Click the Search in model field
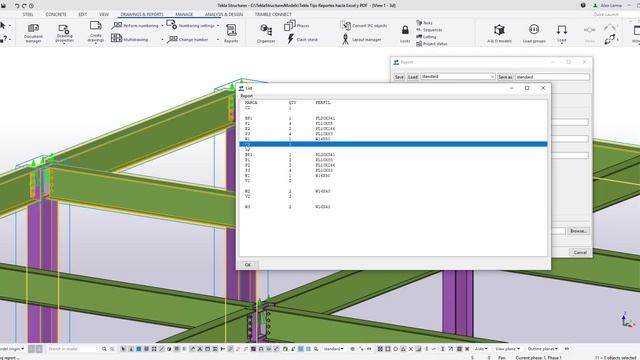This screenshot has height=360, width=640. tap(72, 349)
